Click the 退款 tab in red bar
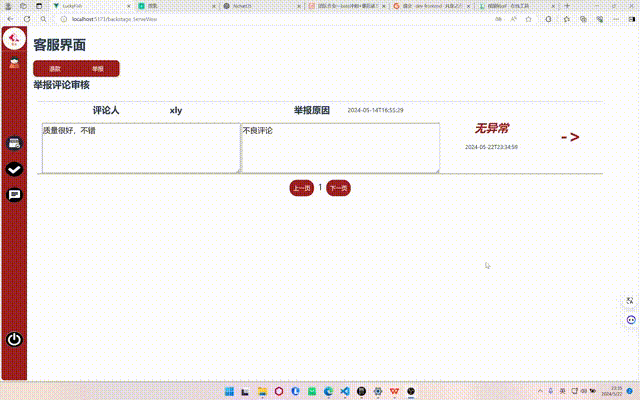 [x=55, y=69]
